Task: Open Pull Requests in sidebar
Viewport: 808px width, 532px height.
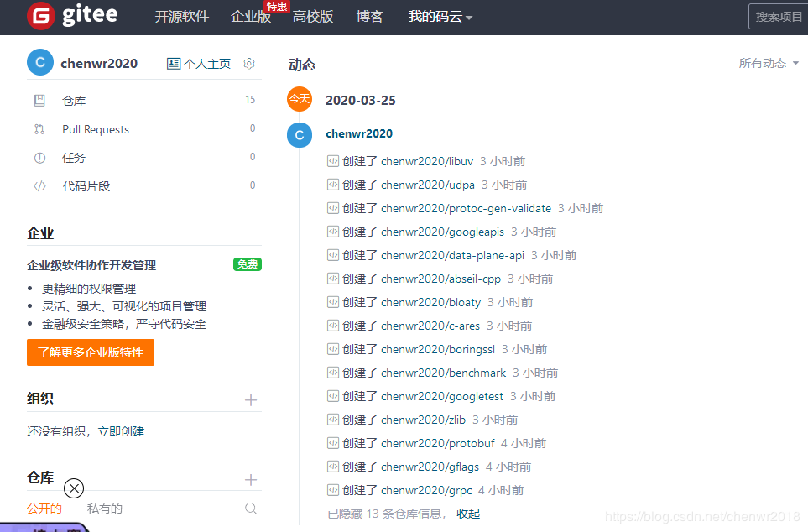Action: (144, 129)
